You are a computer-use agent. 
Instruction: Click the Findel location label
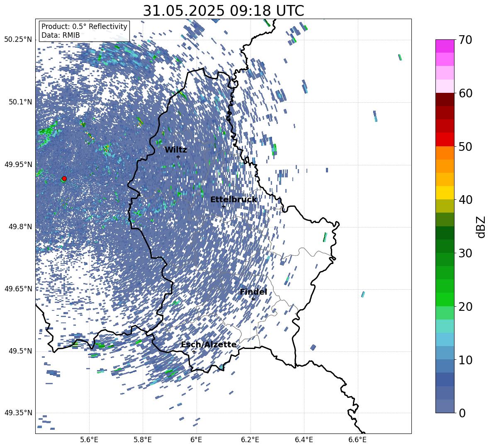pos(253,292)
